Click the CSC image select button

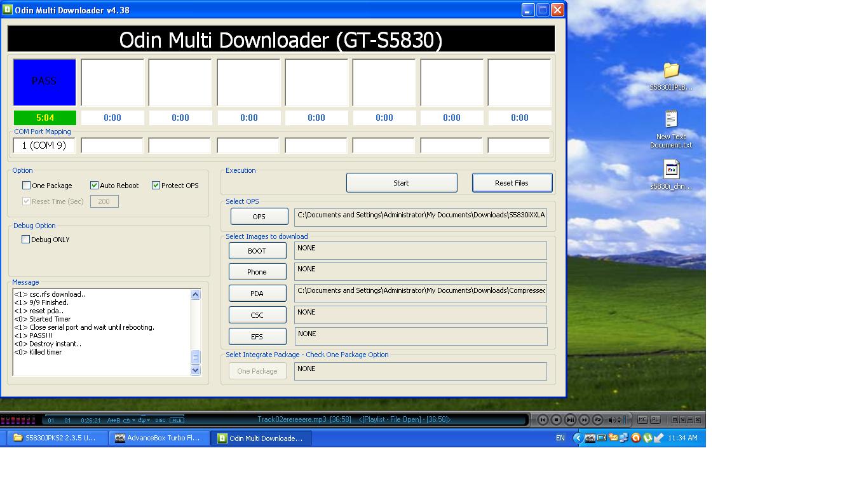(x=257, y=315)
